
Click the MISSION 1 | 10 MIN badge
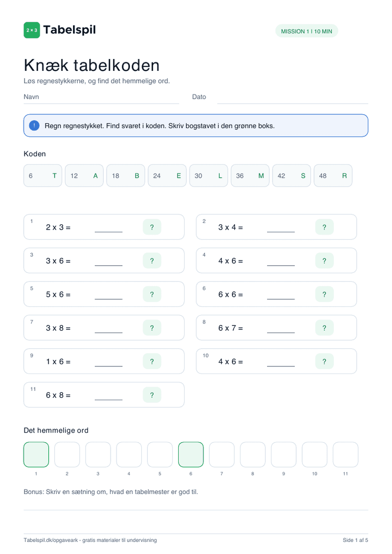(x=306, y=31)
